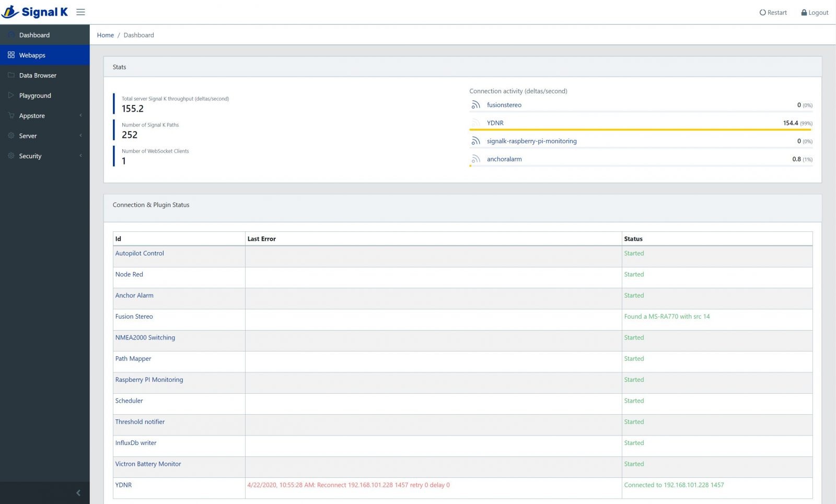Click the Home breadcrumb link
This screenshot has height=504, width=836.
point(106,35)
